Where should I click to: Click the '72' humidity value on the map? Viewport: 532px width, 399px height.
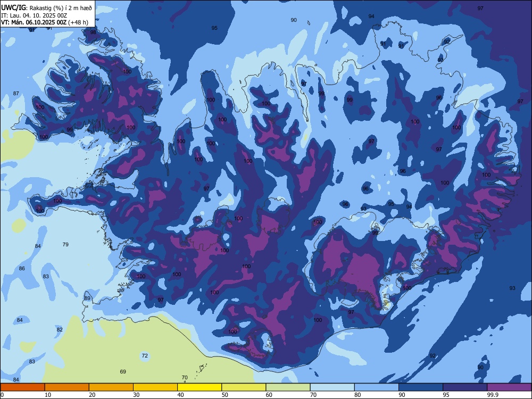click(x=145, y=355)
